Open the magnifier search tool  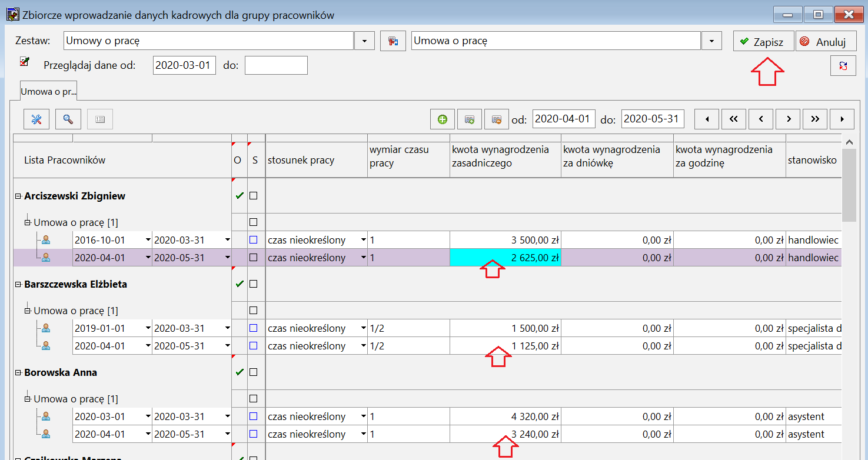pos(68,119)
